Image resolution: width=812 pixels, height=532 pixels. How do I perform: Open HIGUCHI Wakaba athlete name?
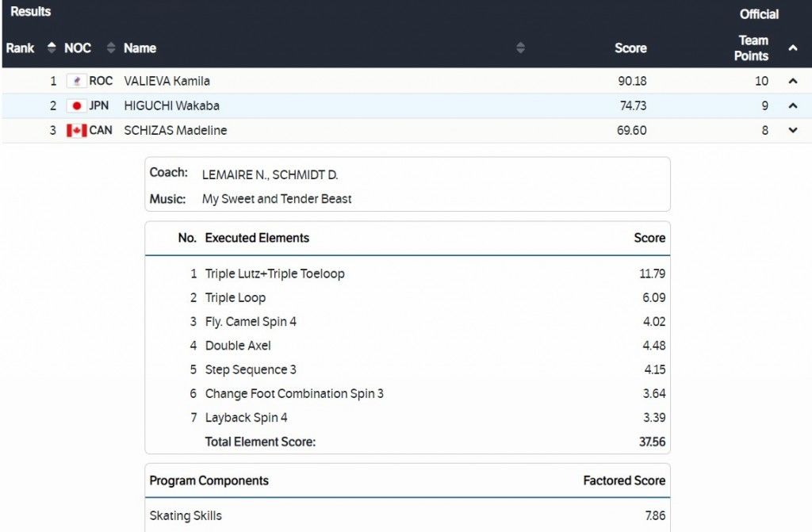point(171,105)
